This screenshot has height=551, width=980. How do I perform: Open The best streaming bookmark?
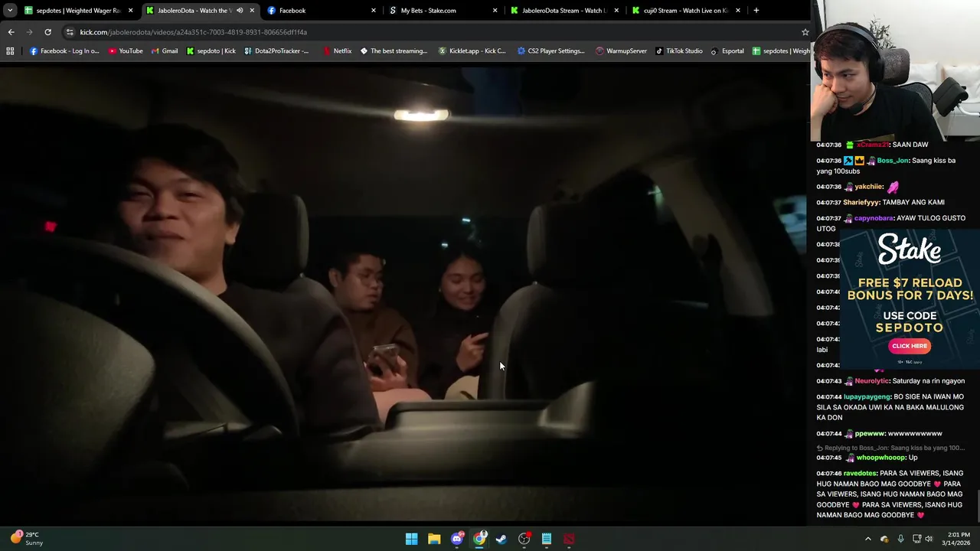click(394, 51)
